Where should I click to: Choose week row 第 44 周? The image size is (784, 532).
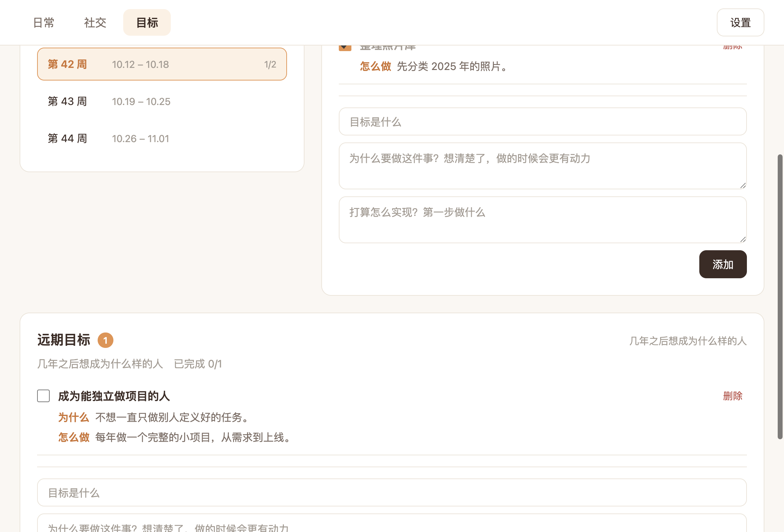(x=162, y=139)
